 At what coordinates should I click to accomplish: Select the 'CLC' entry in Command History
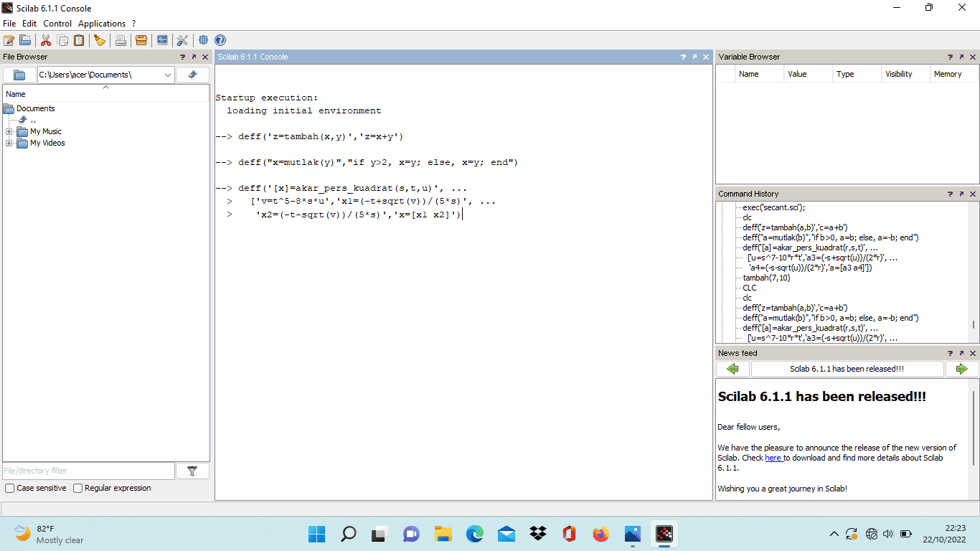point(750,288)
